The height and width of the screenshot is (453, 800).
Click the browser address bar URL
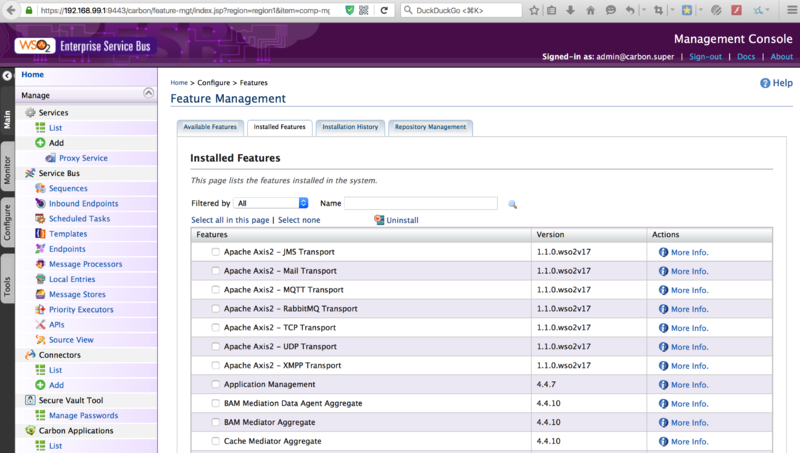(x=185, y=10)
